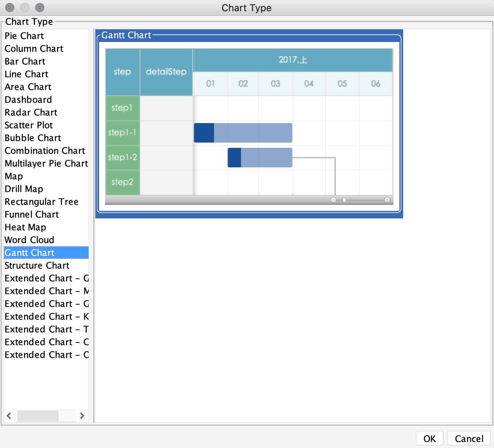The image size is (494, 448).
Task: Select Column Chart type
Action: click(x=34, y=49)
